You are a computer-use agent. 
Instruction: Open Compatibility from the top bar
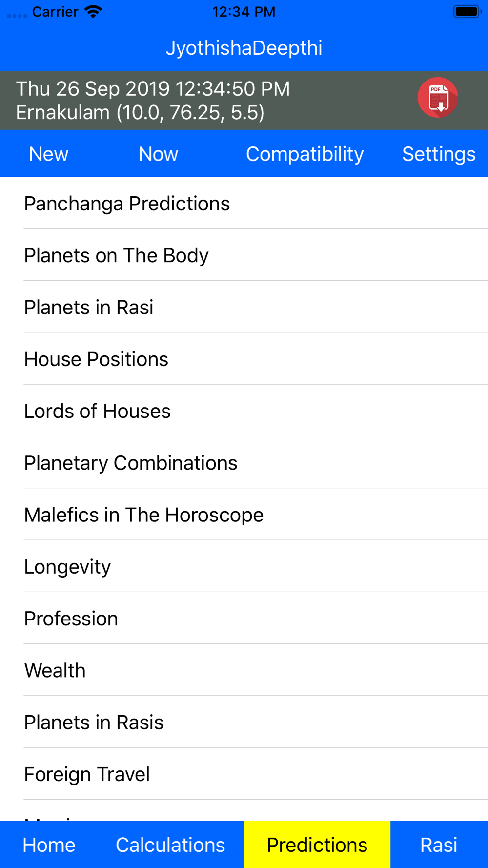point(305,154)
